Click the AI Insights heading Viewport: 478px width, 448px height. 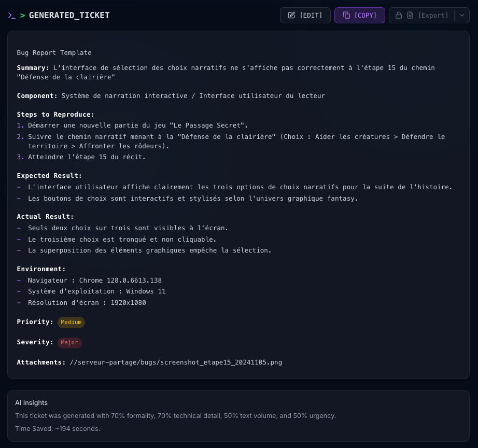31,403
